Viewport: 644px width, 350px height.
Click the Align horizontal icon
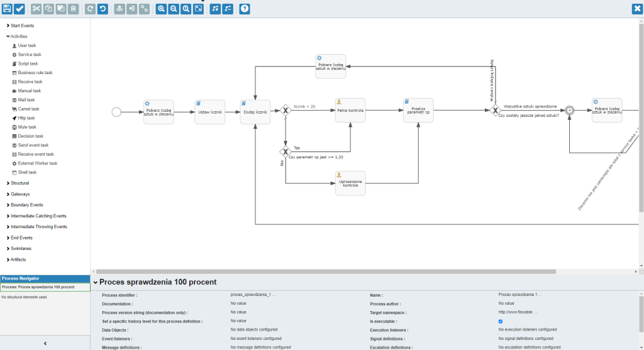coord(132,9)
